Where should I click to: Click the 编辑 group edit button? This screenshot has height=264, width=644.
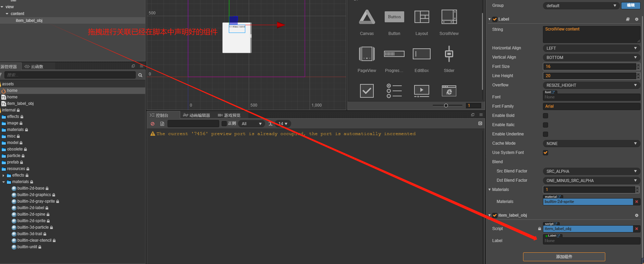coord(631,5)
